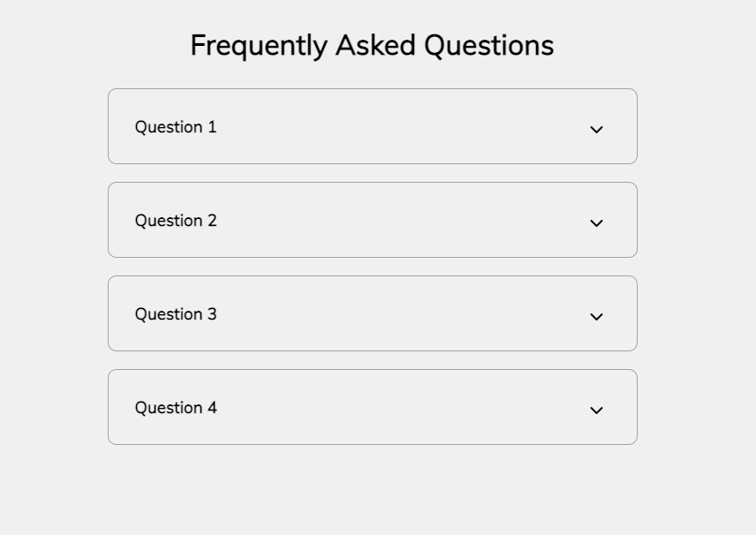The height and width of the screenshot is (535, 756).
Task: Select the Question 2 label text
Action: [175, 221]
